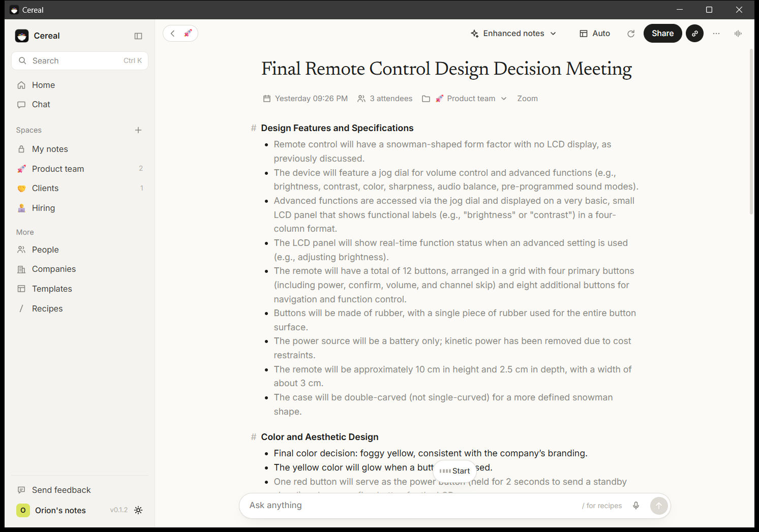Click the Share button

(x=662, y=34)
